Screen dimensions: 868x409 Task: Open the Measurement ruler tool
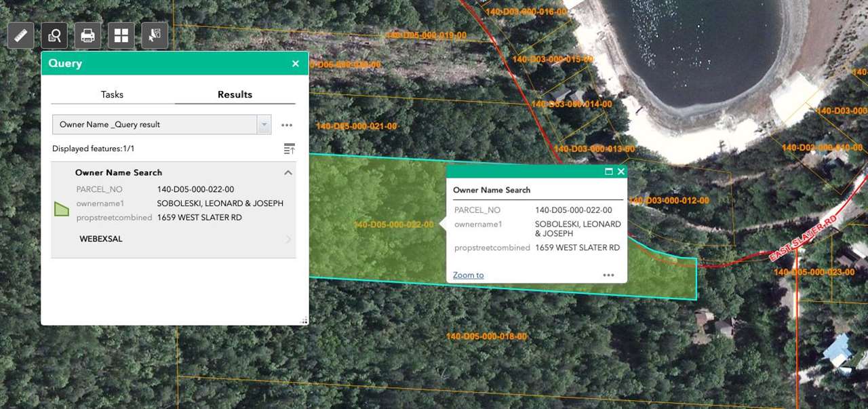[21, 35]
